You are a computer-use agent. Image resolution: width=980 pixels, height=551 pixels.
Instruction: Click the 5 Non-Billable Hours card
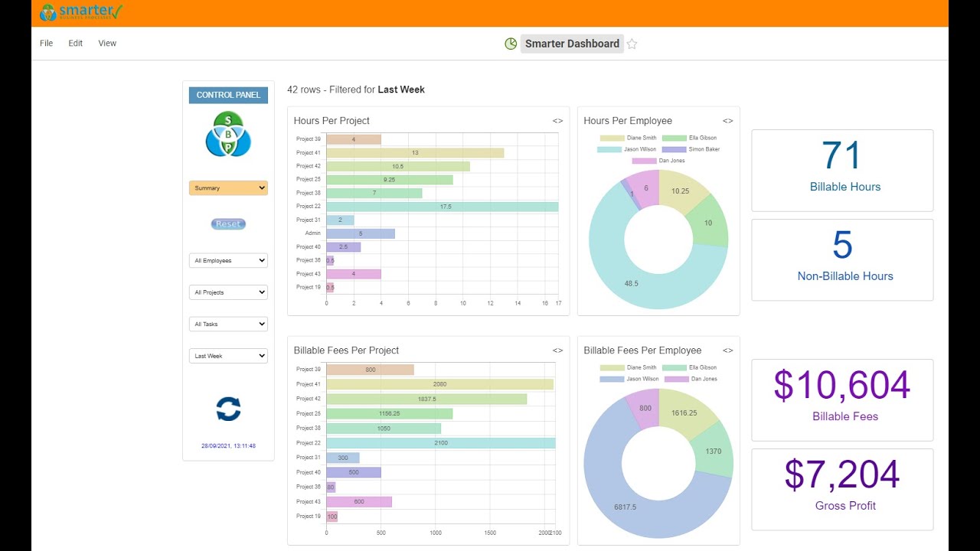pyautogui.click(x=842, y=259)
